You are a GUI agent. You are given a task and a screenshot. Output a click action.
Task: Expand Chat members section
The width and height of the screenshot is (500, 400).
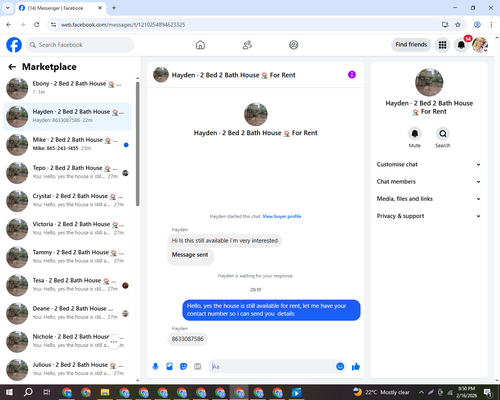[x=429, y=182]
